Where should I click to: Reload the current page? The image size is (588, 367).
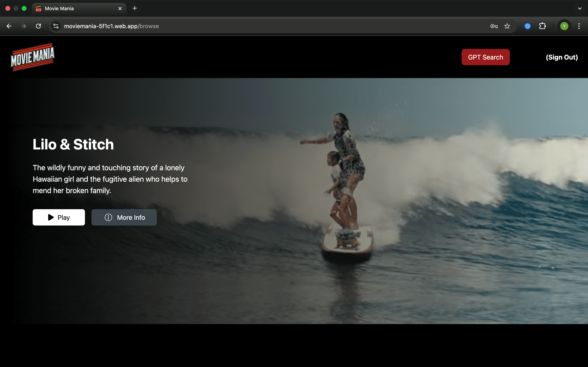coord(38,26)
